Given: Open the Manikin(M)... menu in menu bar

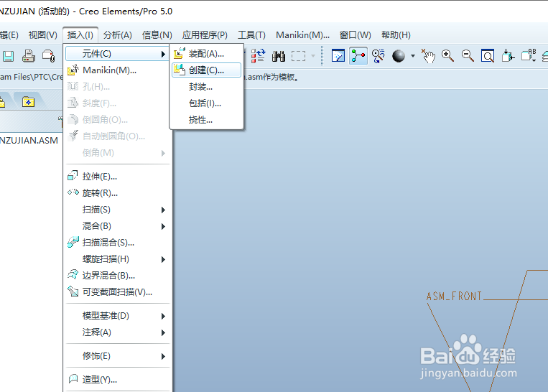Looking at the screenshot, I should point(302,35).
